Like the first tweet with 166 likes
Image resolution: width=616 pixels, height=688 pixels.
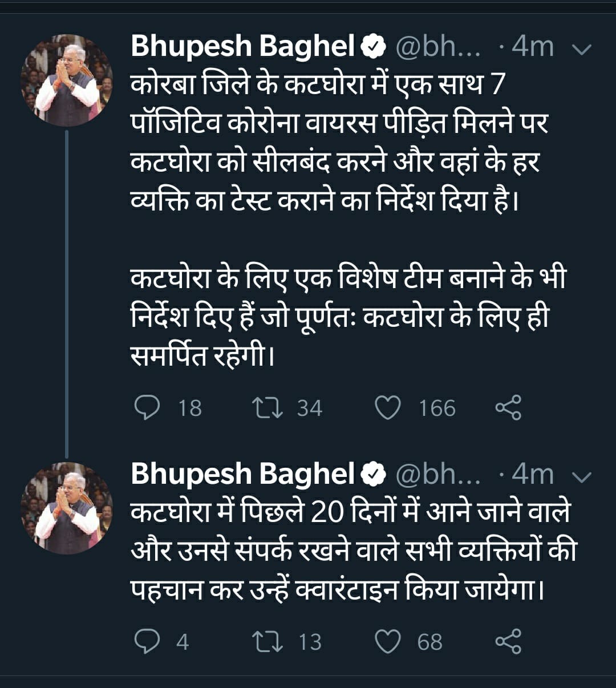388,408
